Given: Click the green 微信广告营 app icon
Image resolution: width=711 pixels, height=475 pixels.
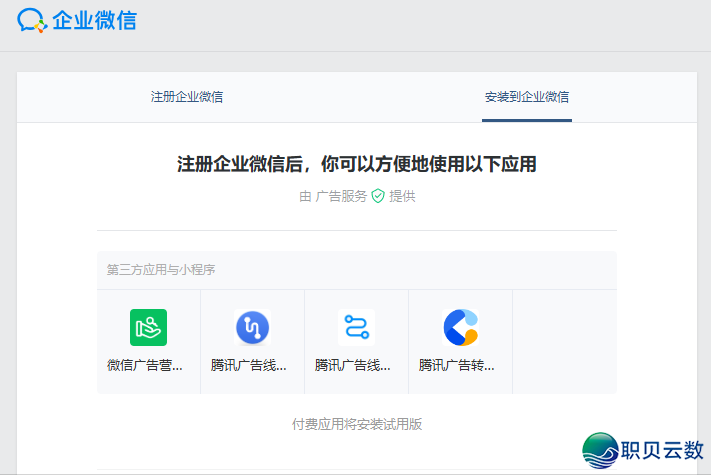Looking at the screenshot, I should pyautogui.click(x=148, y=327).
